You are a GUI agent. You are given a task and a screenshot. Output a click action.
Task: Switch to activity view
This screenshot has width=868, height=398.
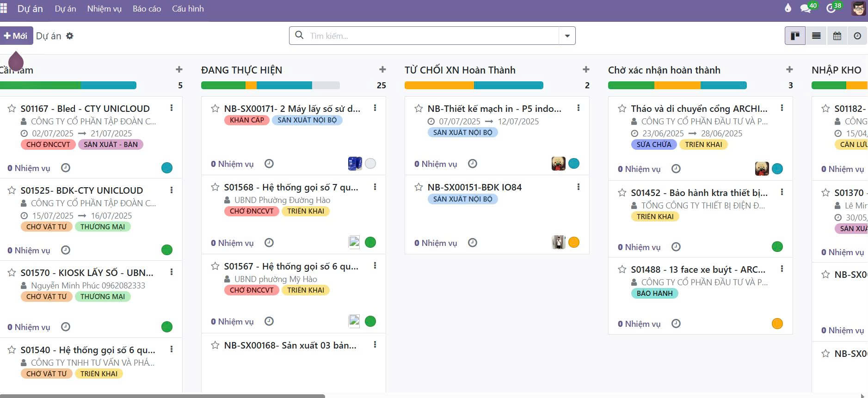coord(857,36)
